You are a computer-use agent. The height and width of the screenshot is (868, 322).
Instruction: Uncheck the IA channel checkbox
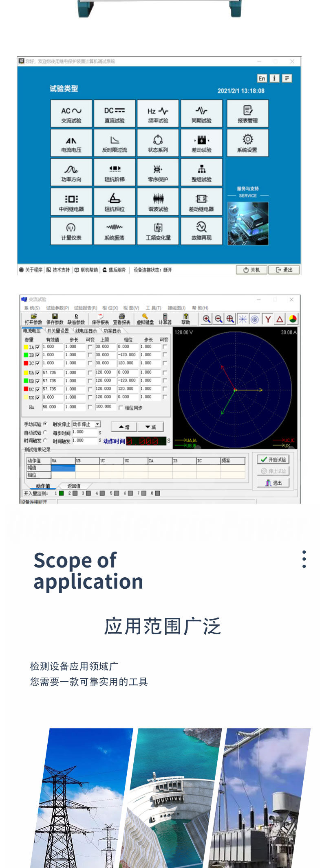coord(37,347)
